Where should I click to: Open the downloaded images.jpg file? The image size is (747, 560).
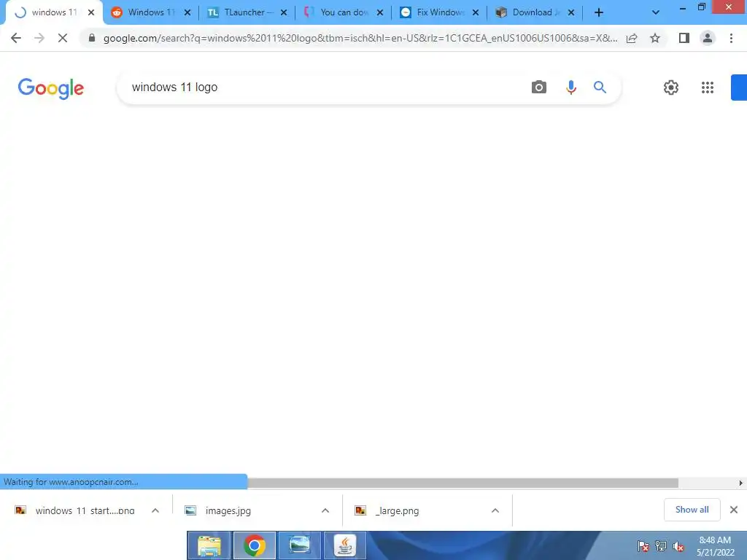pyautogui.click(x=228, y=510)
